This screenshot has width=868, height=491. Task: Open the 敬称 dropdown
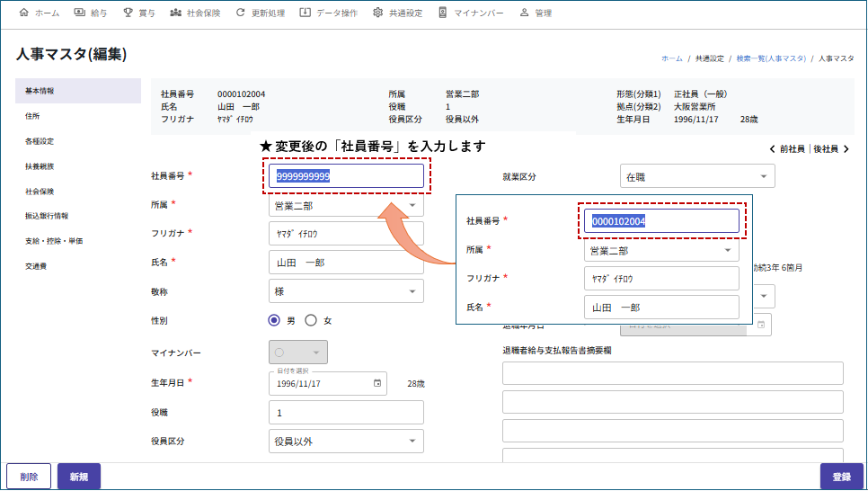click(x=346, y=291)
